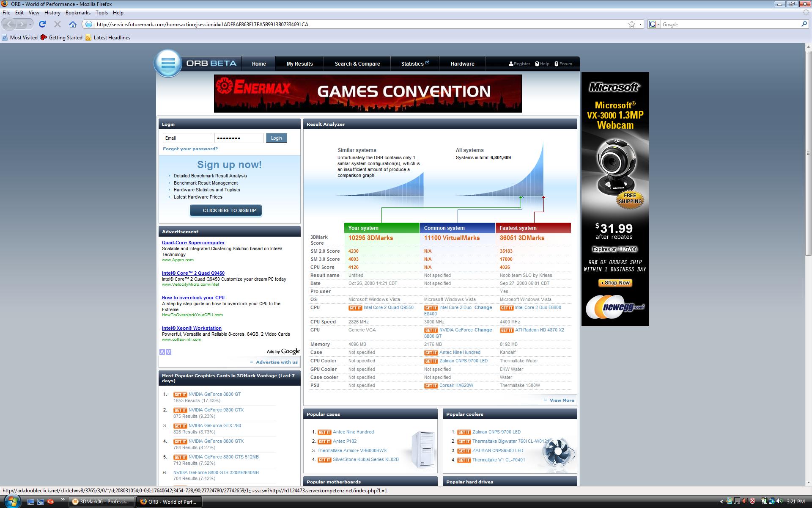
Task: Open the File menu
Action: pos(6,13)
